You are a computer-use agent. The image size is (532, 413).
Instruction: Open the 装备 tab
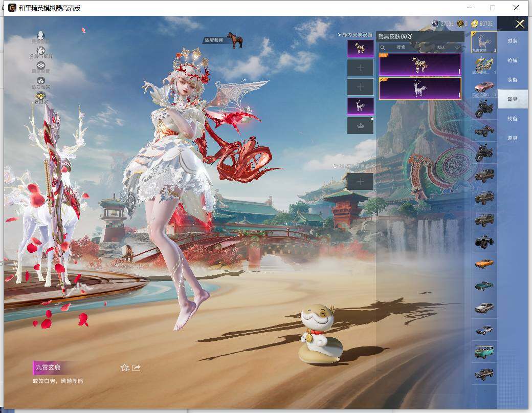(512, 80)
